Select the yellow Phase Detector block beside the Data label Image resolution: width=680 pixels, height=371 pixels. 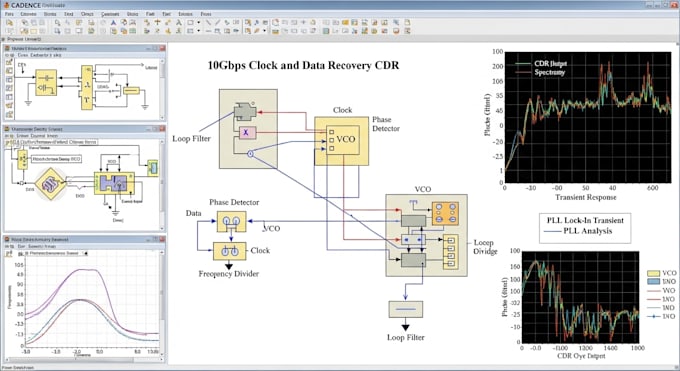point(232,222)
